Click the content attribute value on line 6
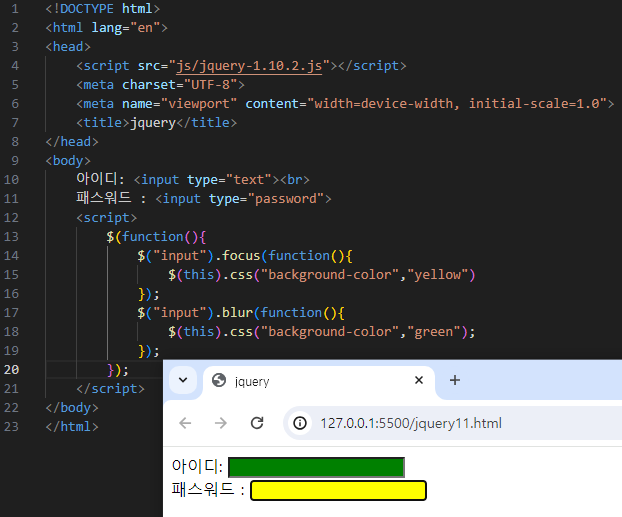Screen dimensions: 622x517 (x=457, y=104)
